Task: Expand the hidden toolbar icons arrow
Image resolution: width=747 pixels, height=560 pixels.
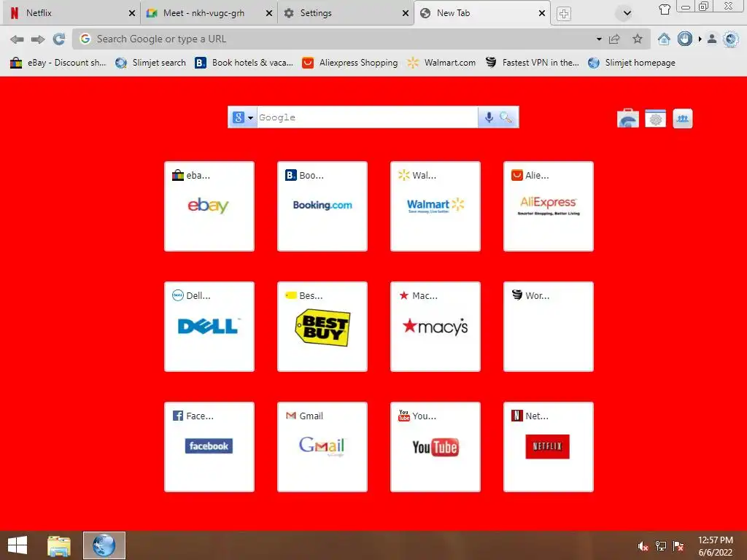Action: [x=700, y=39]
